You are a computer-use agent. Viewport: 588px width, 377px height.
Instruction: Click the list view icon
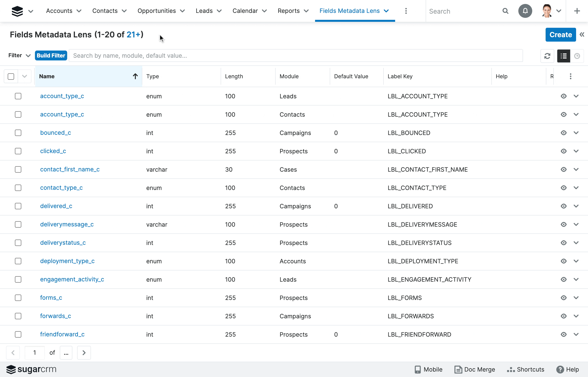[x=563, y=55]
